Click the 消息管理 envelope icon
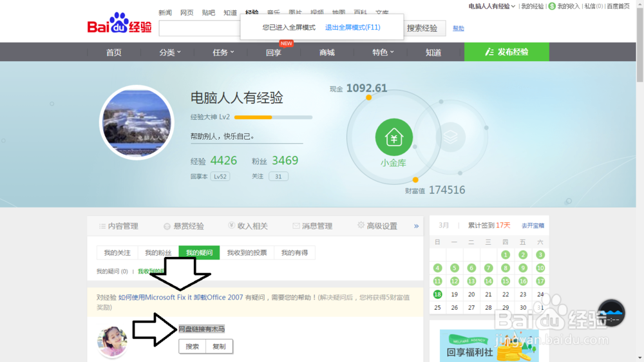Image resolution: width=644 pixels, height=362 pixels. (x=296, y=225)
